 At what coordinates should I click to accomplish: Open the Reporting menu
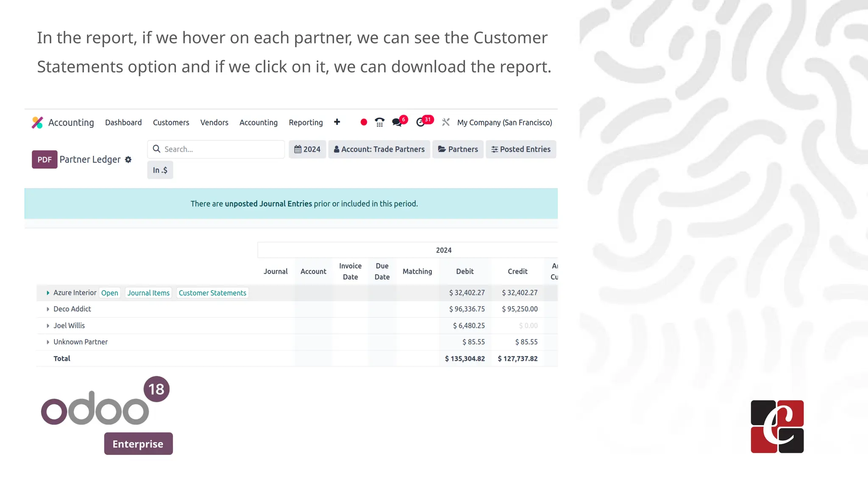(x=306, y=122)
